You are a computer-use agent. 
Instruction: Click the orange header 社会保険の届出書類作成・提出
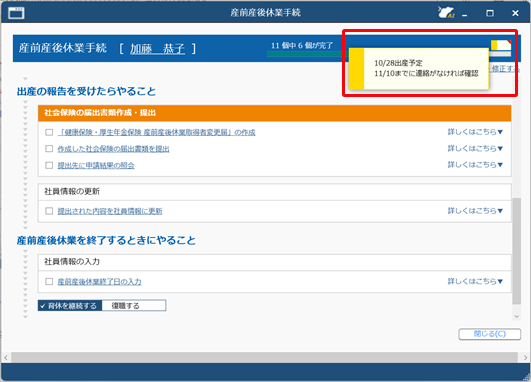(274, 113)
